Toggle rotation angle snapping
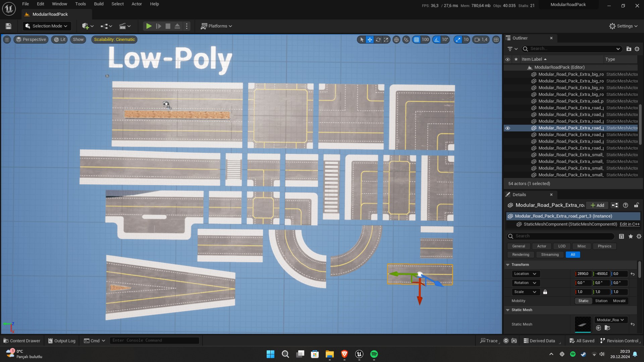Screen dimensions: 644x362 436,40
